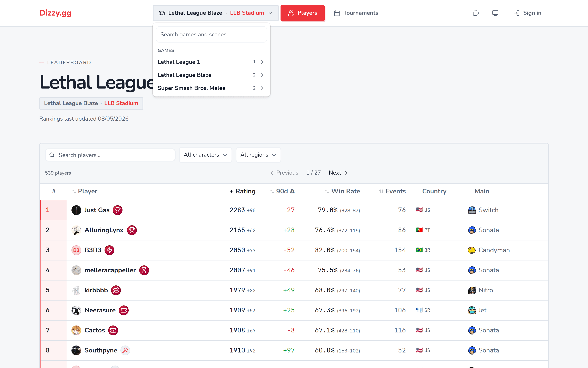Sort table by Rating column
Image resolution: width=588 pixels, height=368 pixels.
pyautogui.click(x=242, y=191)
